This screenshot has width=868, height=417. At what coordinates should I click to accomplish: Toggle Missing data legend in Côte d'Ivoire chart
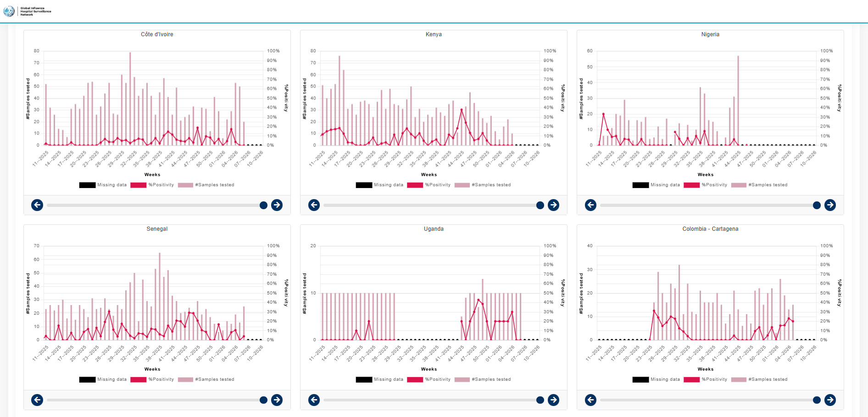point(103,185)
